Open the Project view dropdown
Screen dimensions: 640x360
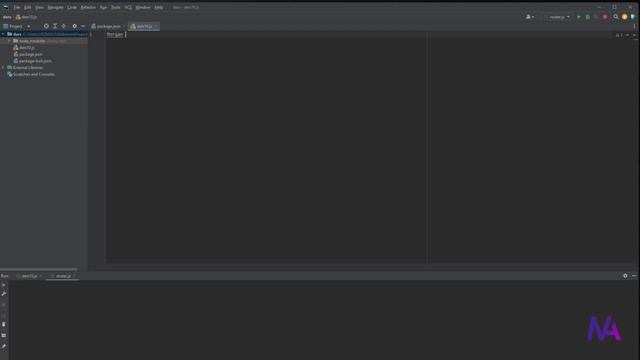[x=17, y=26]
